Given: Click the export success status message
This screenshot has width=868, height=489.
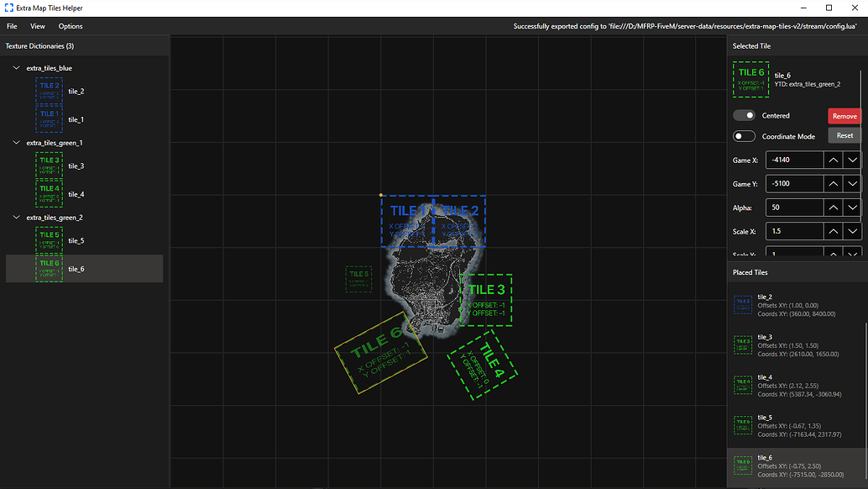Looking at the screenshot, I should point(685,26).
